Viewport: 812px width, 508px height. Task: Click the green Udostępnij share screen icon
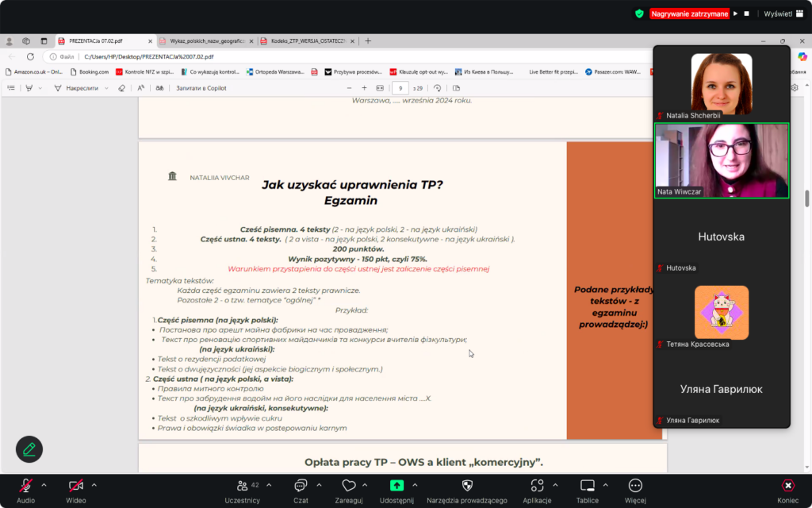pyautogui.click(x=396, y=486)
